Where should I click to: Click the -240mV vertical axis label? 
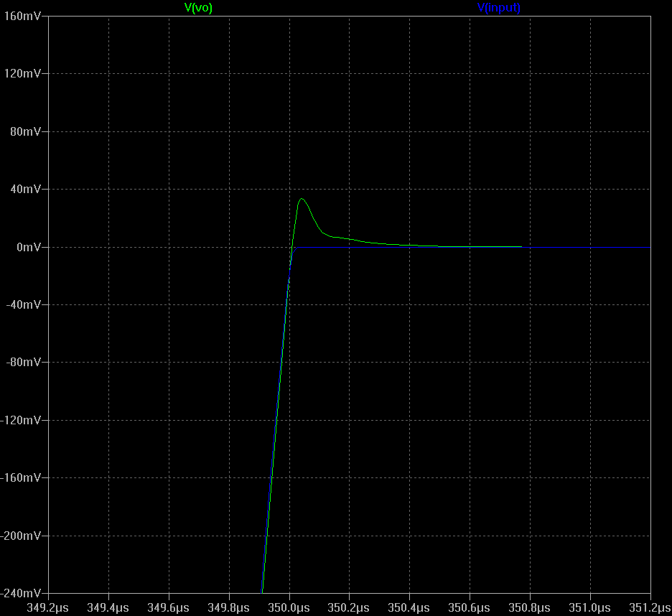(x=21, y=593)
